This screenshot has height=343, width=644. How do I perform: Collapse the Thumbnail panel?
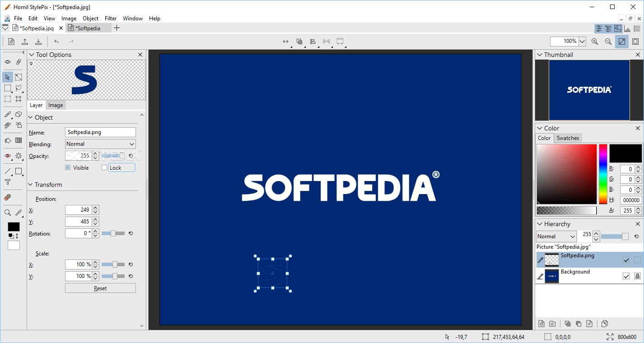pyautogui.click(x=540, y=55)
